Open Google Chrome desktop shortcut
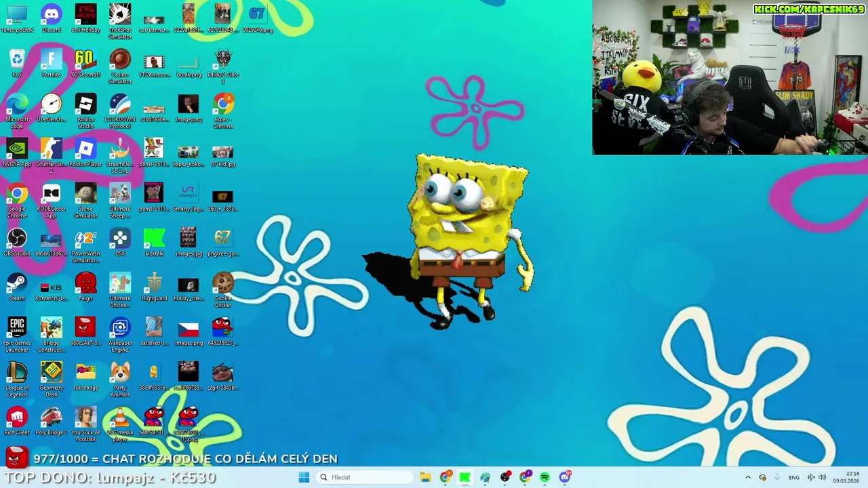868x488 pixels. (17, 200)
